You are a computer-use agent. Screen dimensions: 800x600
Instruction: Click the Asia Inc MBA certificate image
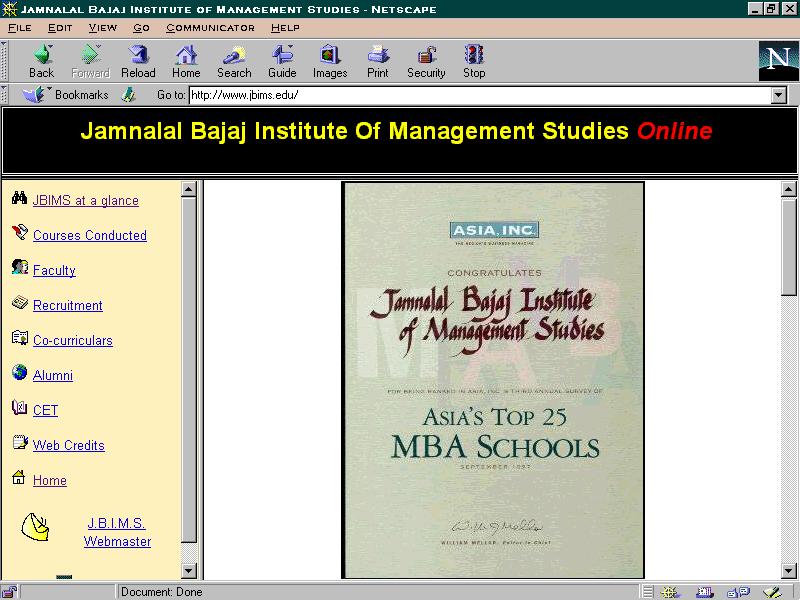(x=493, y=380)
